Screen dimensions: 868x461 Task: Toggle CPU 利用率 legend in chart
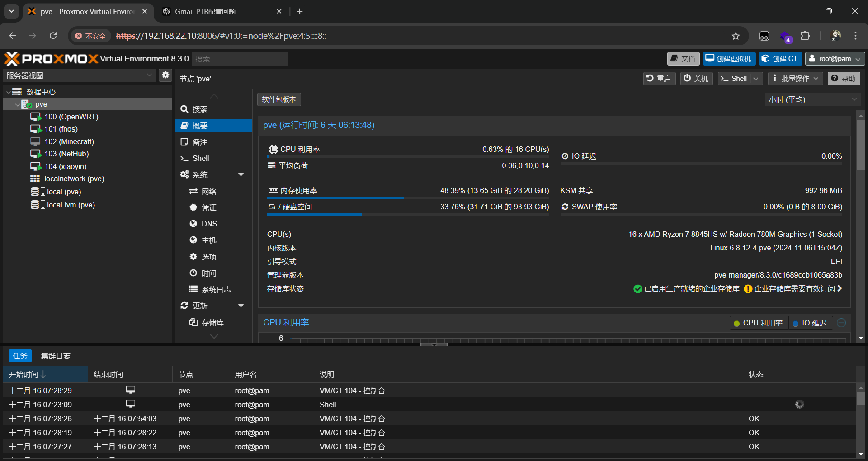[x=758, y=323]
